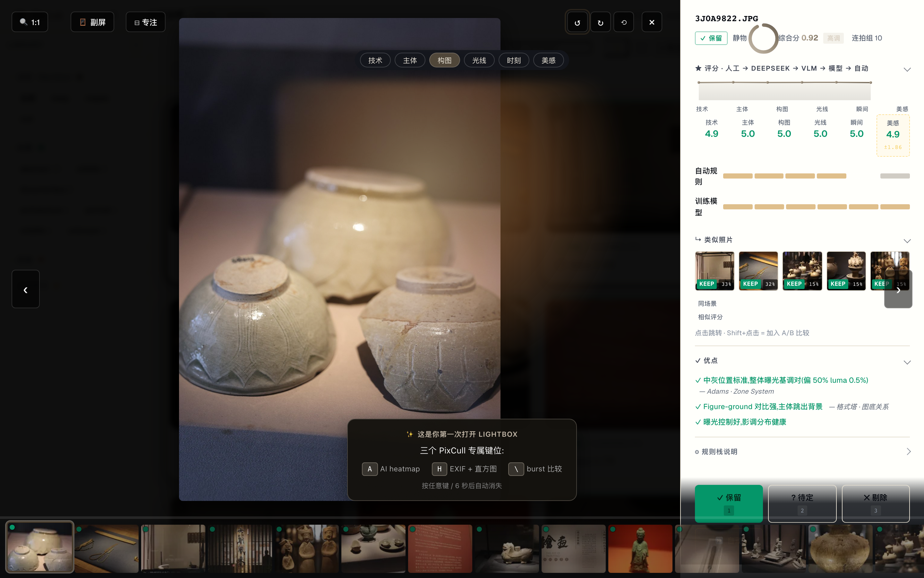The image size is (924, 578).
Task: Select filmstrip thumbnail of red text panel
Action: [440, 548]
